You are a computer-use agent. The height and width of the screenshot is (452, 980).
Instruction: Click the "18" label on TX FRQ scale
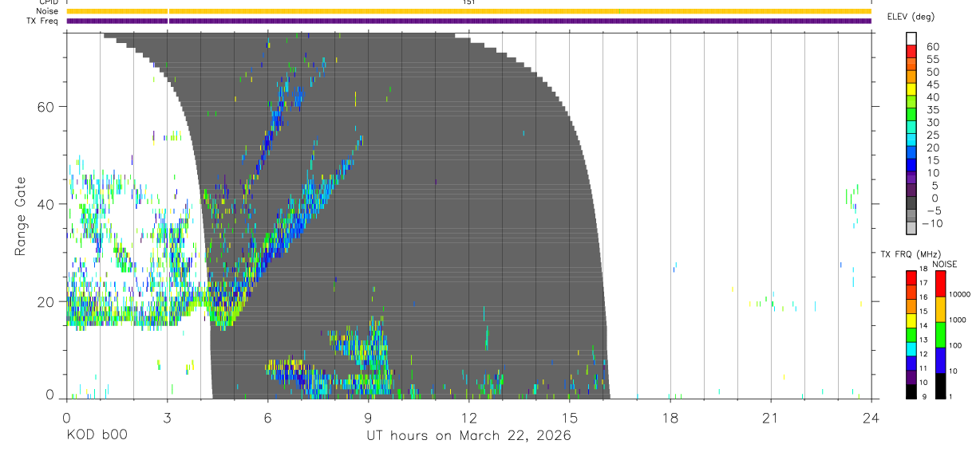click(x=923, y=269)
